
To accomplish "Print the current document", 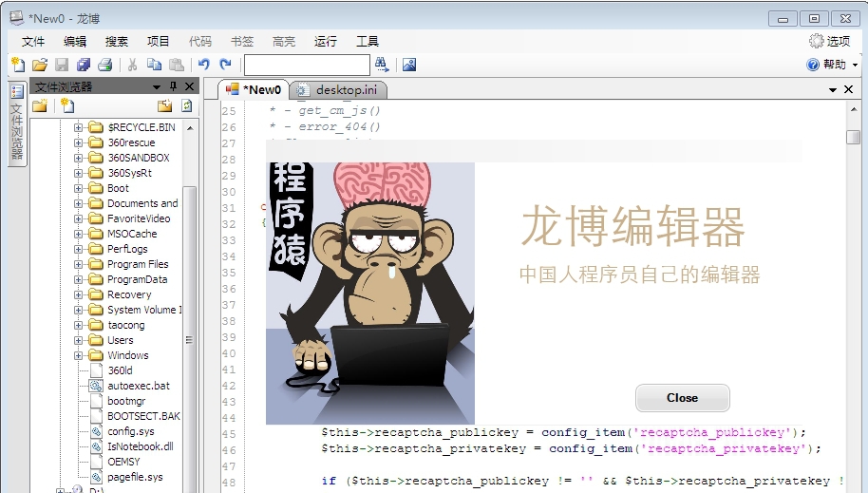I will [x=105, y=65].
